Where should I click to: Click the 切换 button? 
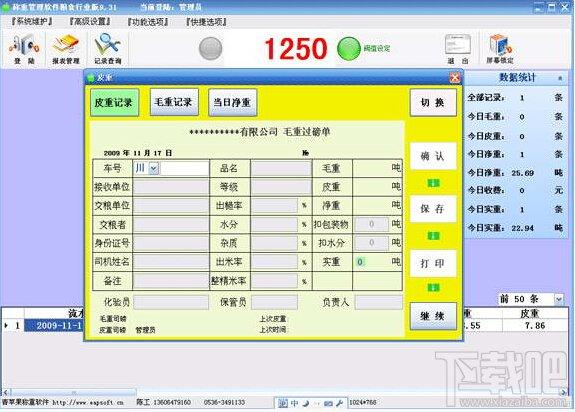[x=433, y=102]
